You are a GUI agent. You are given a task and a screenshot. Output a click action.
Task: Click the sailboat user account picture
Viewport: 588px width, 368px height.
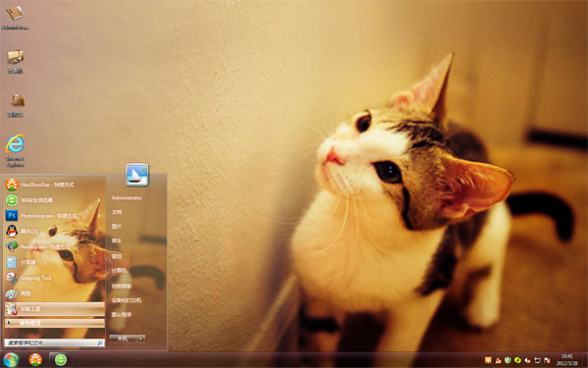(x=137, y=175)
